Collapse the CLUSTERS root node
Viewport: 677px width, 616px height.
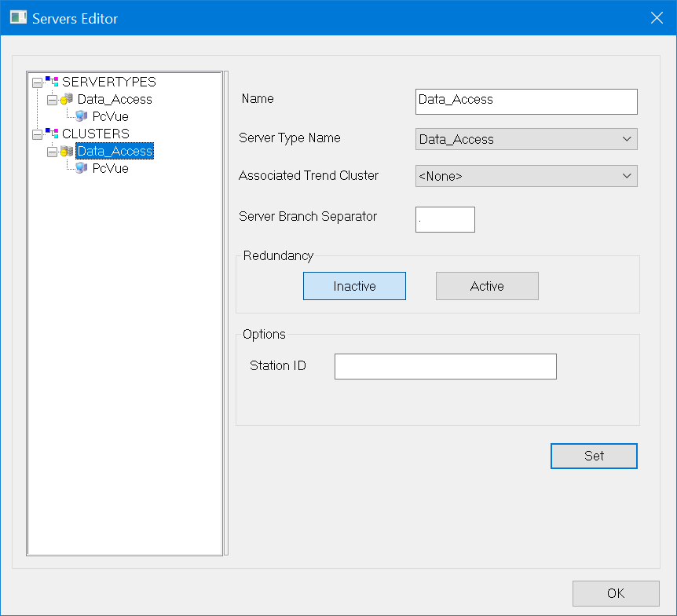point(37,134)
